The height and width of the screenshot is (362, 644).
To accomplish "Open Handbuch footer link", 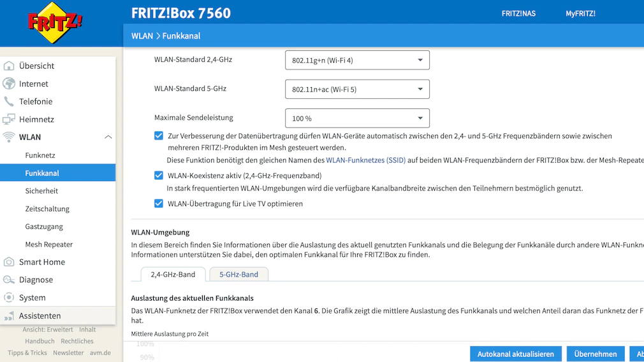I will pyautogui.click(x=40, y=341).
